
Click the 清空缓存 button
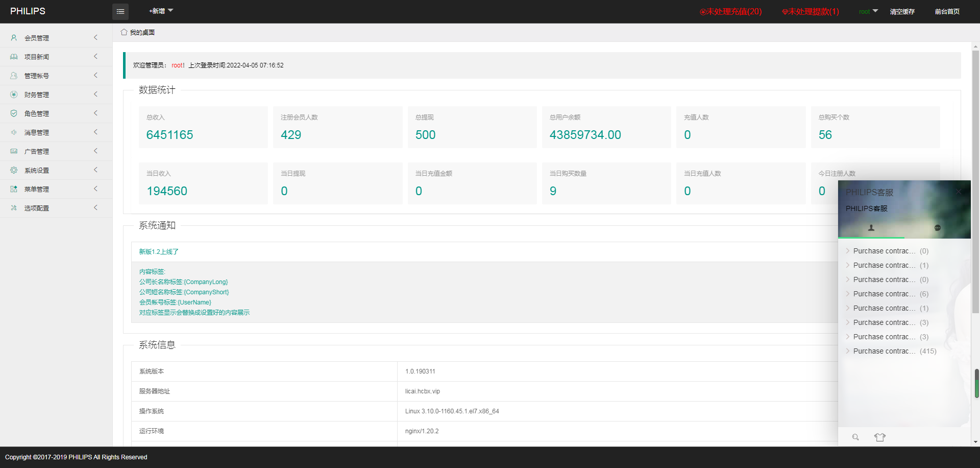[902, 11]
